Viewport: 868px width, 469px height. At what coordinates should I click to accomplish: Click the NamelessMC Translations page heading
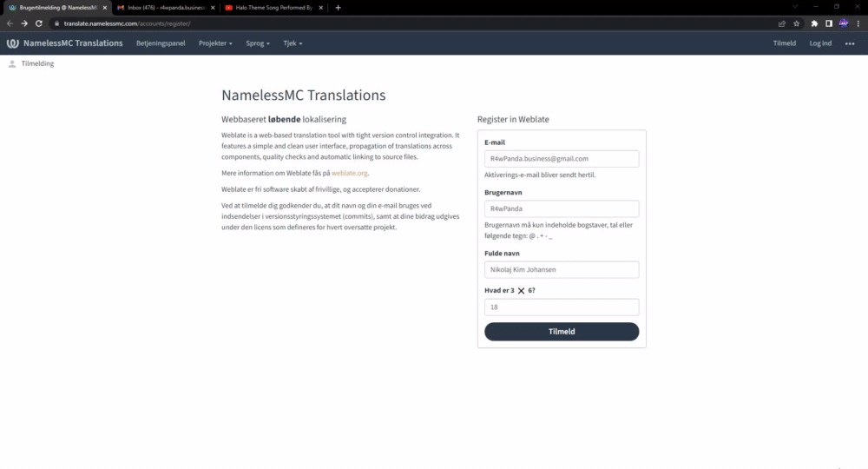click(303, 96)
